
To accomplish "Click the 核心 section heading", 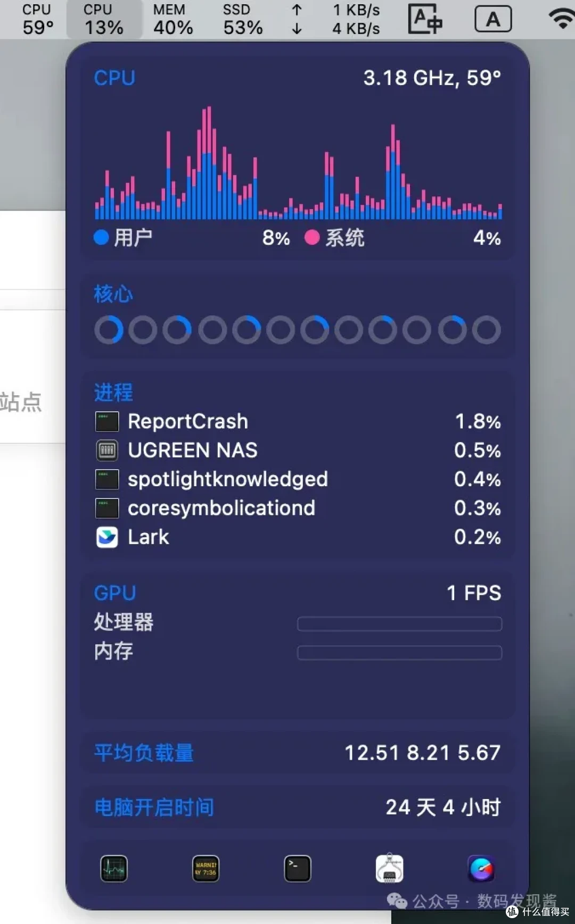I will coord(113,294).
